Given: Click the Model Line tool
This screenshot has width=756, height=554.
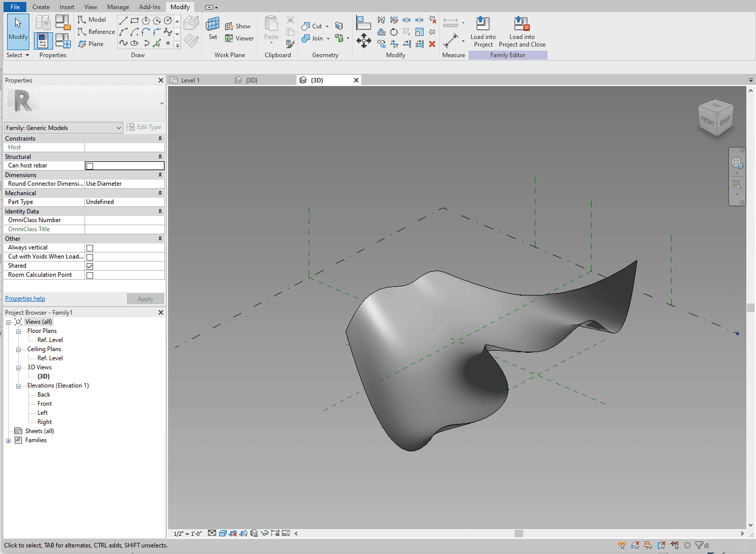Looking at the screenshot, I should [x=92, y=20].
